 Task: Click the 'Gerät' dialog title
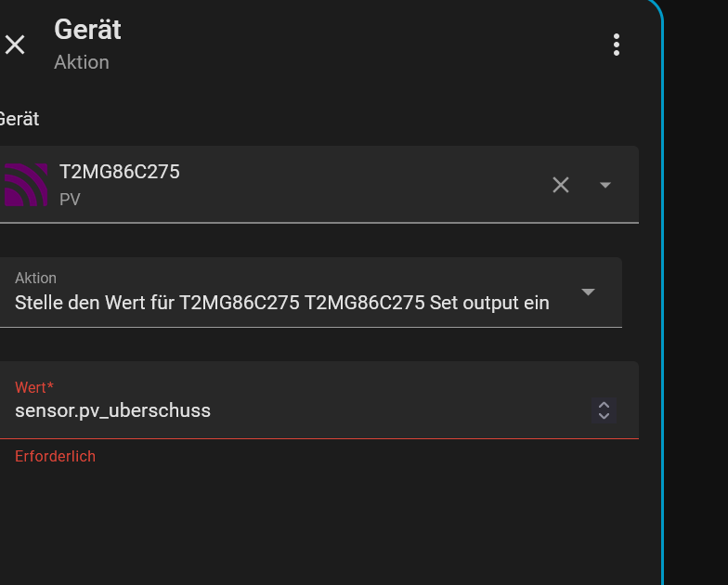(87, 30)
